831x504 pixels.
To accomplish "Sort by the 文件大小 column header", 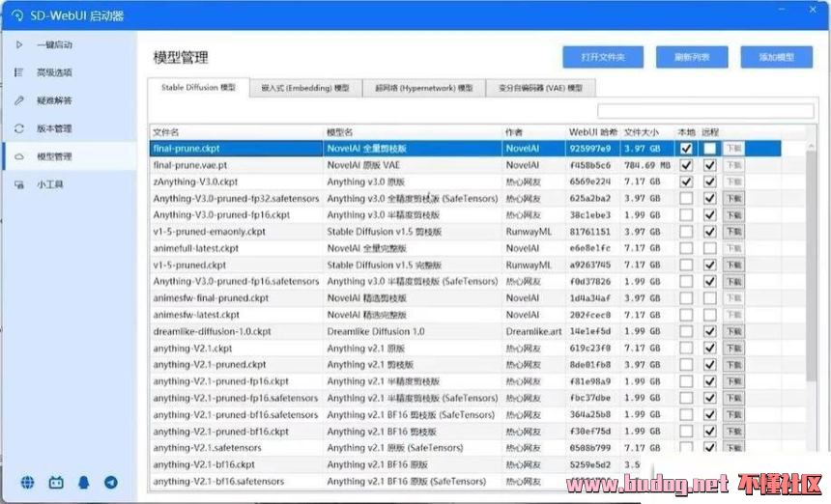I will pos(647,132).
